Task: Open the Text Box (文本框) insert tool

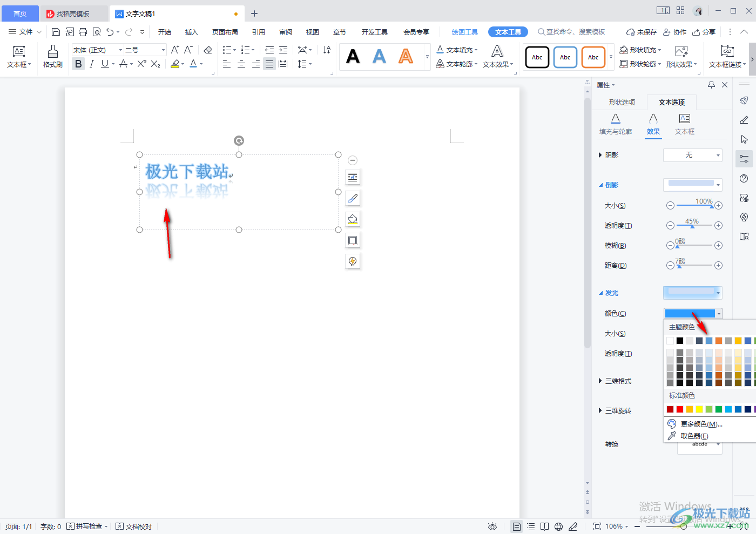Action: (x=19, y=56)
